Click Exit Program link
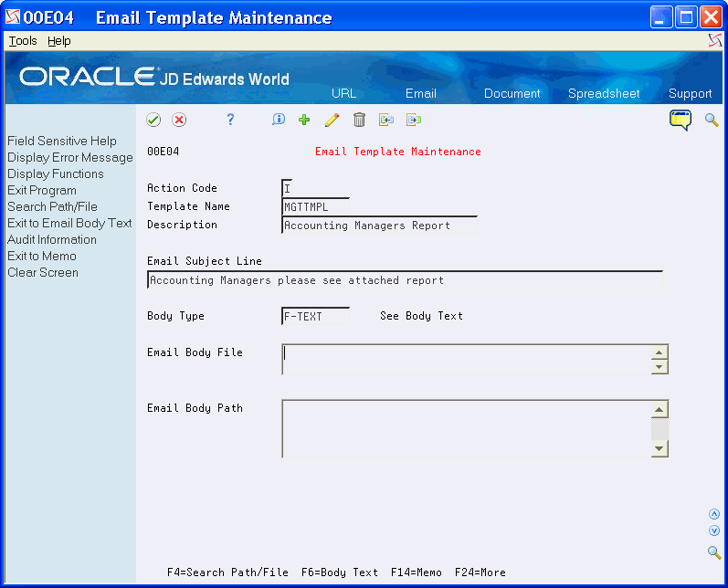This screenshot has height=588, width=728. [x=42, y=190]
